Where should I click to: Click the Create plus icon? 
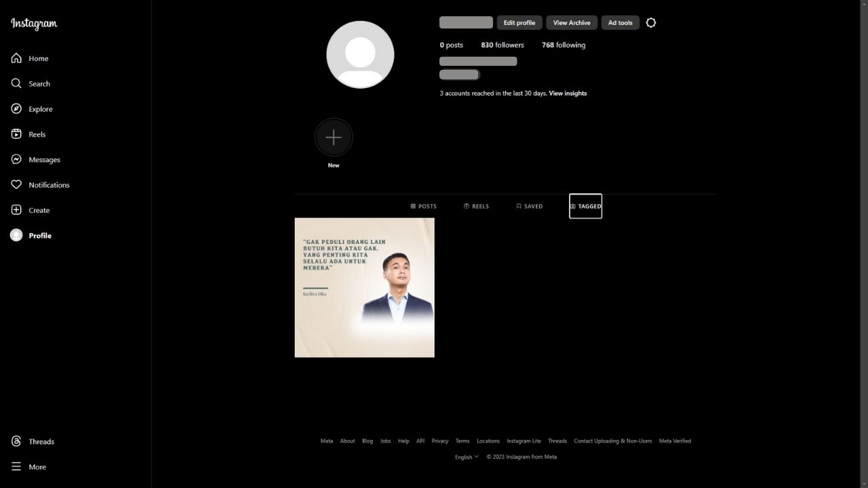click(16, 210)
